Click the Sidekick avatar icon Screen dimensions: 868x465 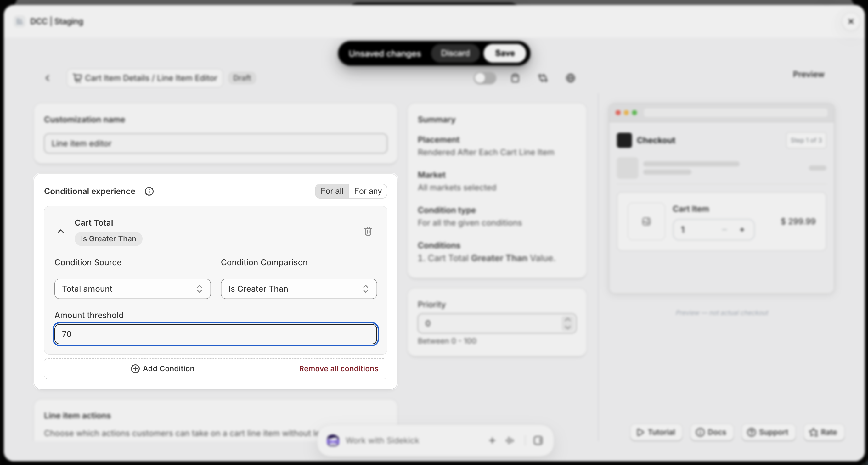pos(333,440)
